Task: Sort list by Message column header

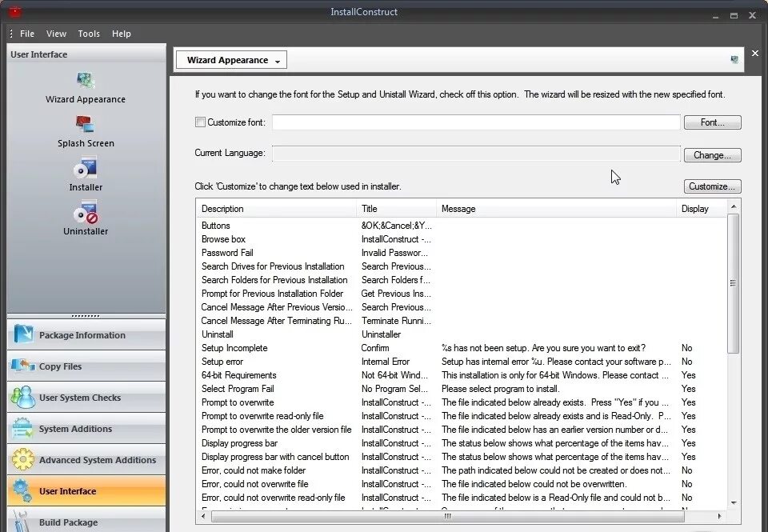Action: point(556,209)
